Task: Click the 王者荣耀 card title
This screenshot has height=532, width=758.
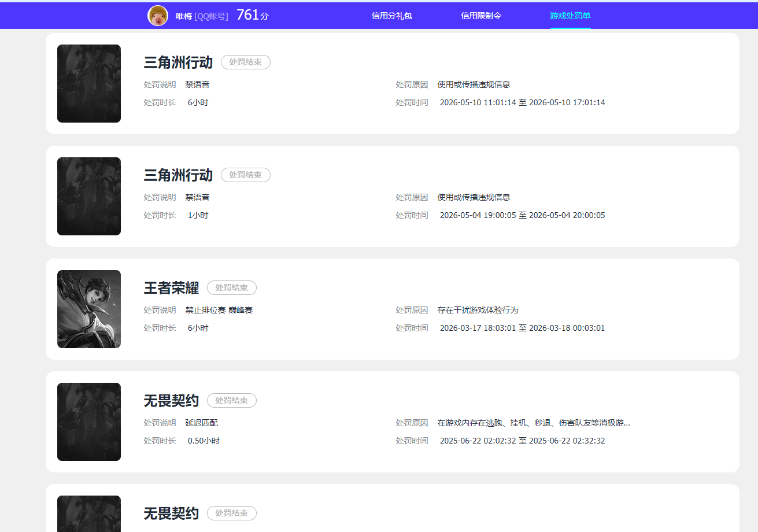Action: point(171,288)
